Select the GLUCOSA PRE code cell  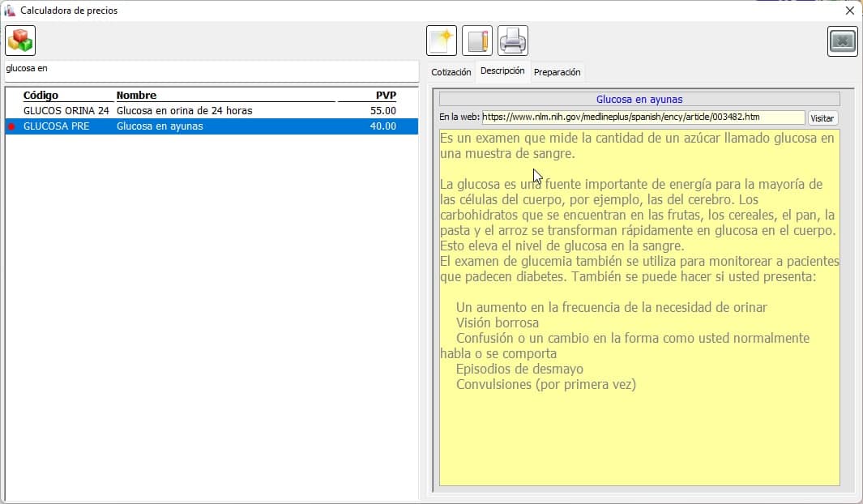[56, 126]
